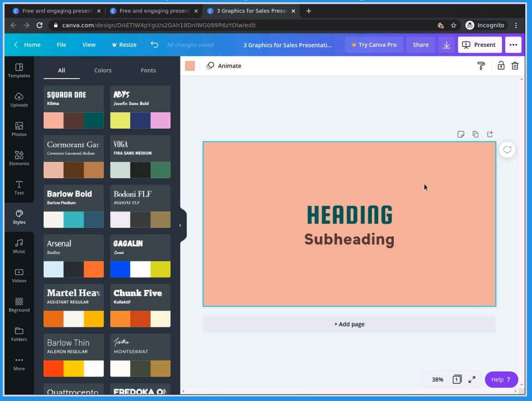Open the Photos panel
Image resolution: width=532 pixels, height=401 pixels.
(19, 130)
